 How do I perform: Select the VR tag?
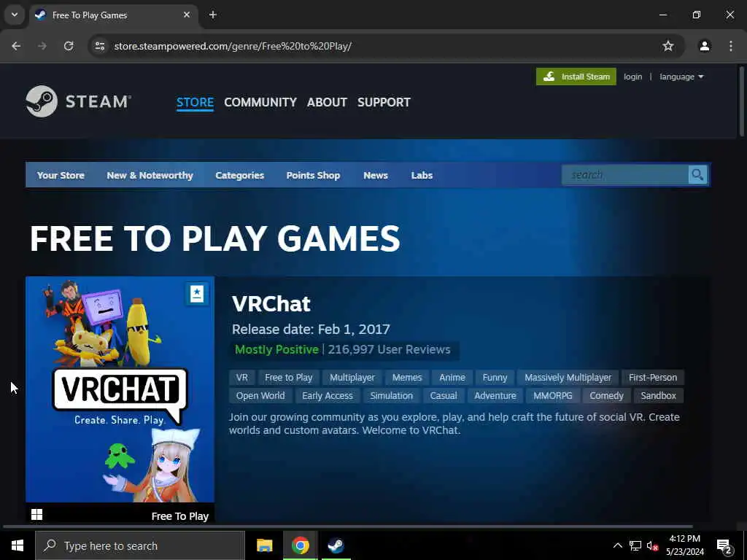click(x=242, y=377)
